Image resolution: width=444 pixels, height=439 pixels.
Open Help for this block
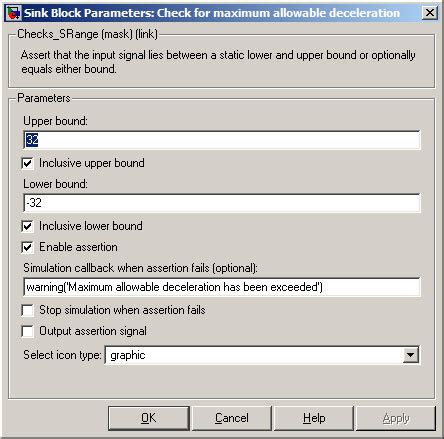pyautogui.click(x=314, y=418)
